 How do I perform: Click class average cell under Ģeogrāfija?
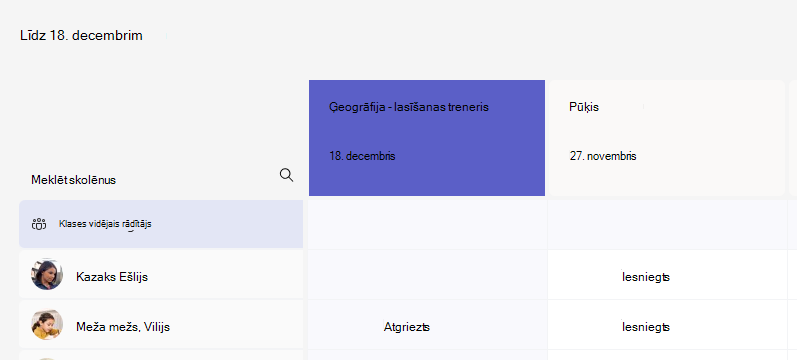427,224
